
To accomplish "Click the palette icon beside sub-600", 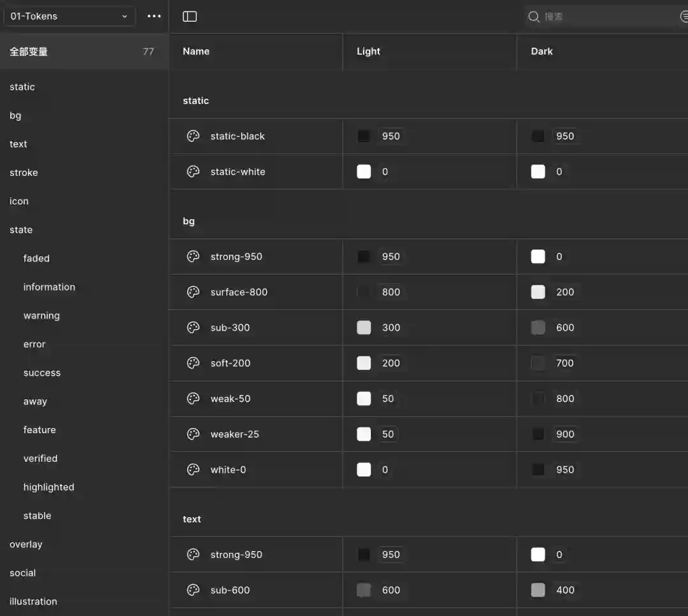I will pos(193,591).
